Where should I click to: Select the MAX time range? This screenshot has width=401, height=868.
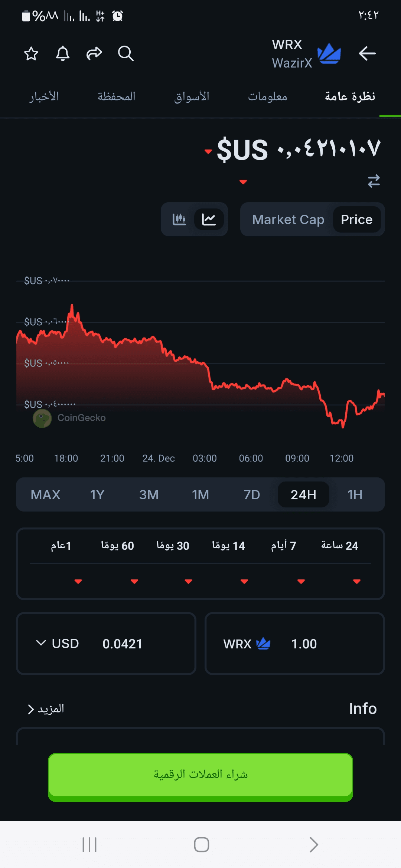(45, 495)
